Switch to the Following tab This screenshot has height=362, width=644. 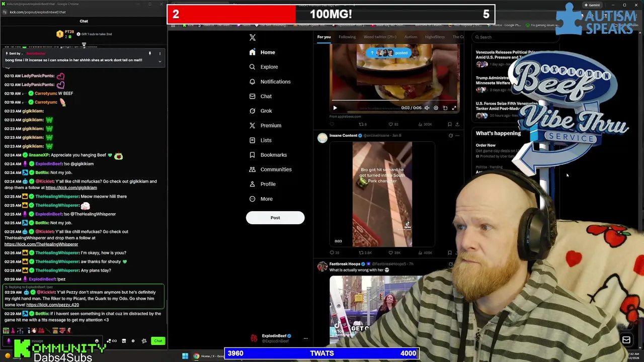(347, 37)
